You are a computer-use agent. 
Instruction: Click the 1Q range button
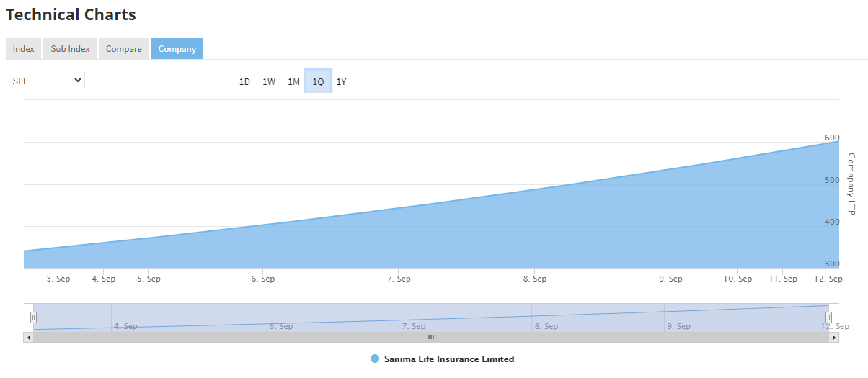coord(318,82)
